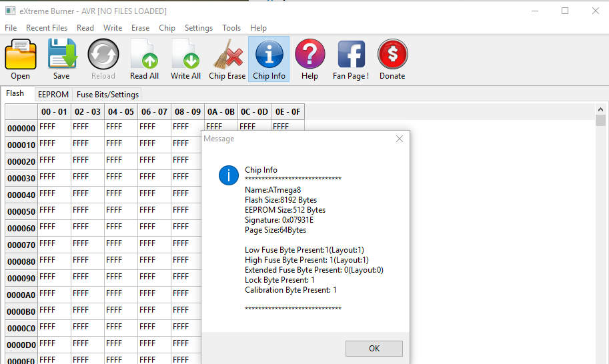This screenshot has width=609, height=364.
Task: Click the eXtreme Burner title bar app icon
Action: (10, 11)
